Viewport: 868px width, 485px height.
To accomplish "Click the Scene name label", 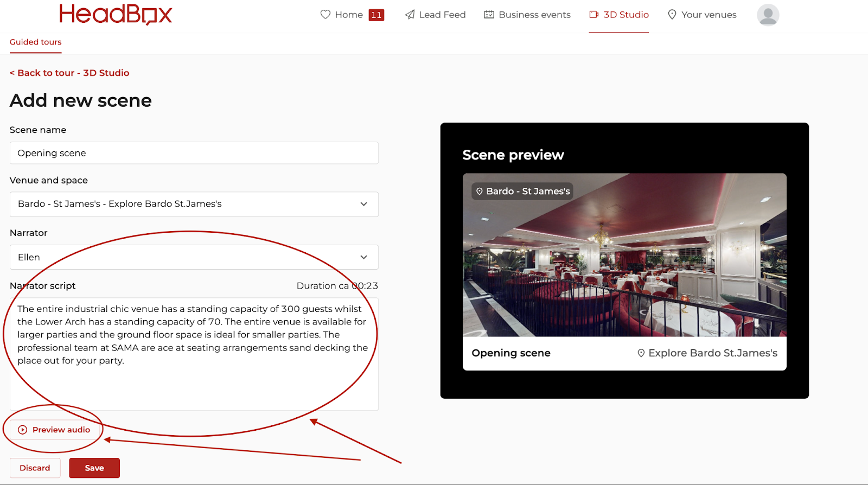I will (38, 130).
